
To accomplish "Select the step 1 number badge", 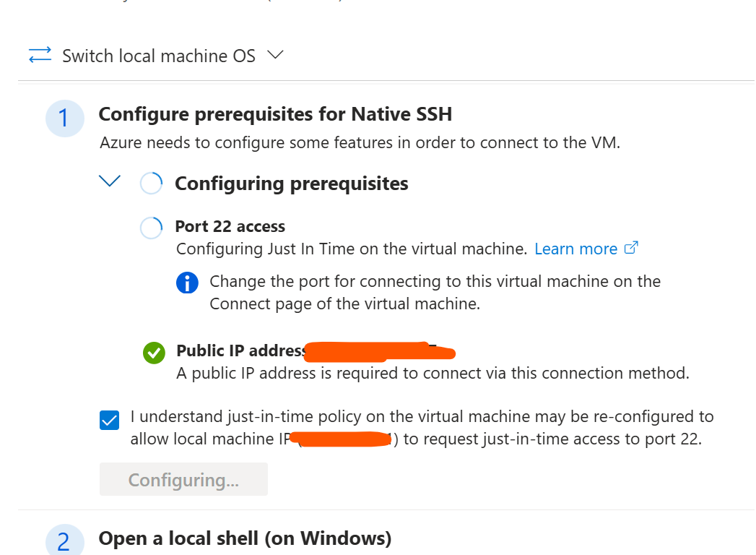I will 65,119.
